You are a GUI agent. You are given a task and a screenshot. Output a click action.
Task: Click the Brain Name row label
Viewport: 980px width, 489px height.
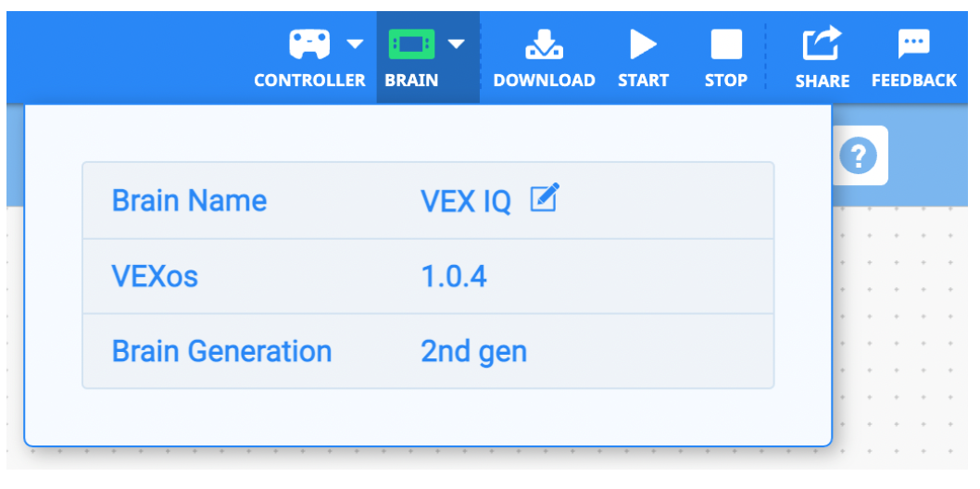pos(189,201)
